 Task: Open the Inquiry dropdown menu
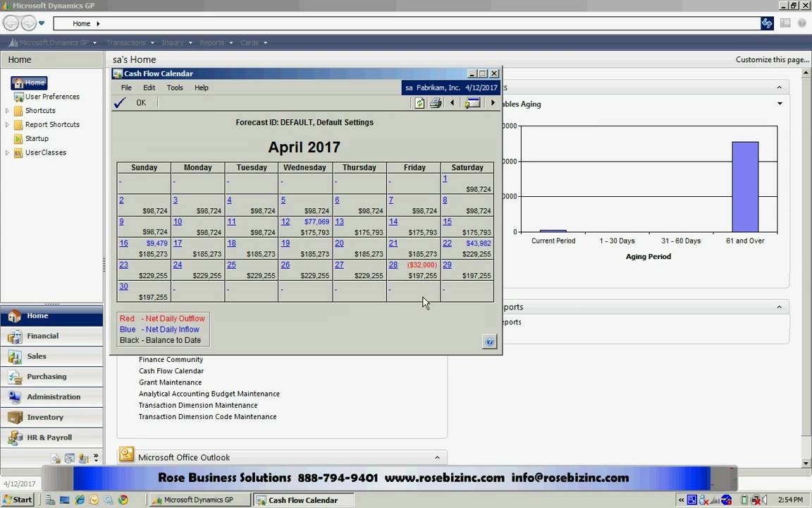177,42
